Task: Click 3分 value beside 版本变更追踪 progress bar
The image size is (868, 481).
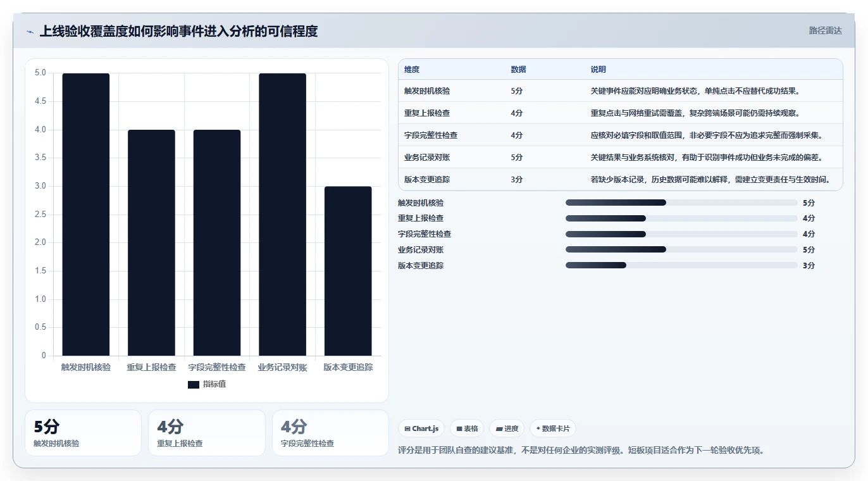Action: click(809, 266)
